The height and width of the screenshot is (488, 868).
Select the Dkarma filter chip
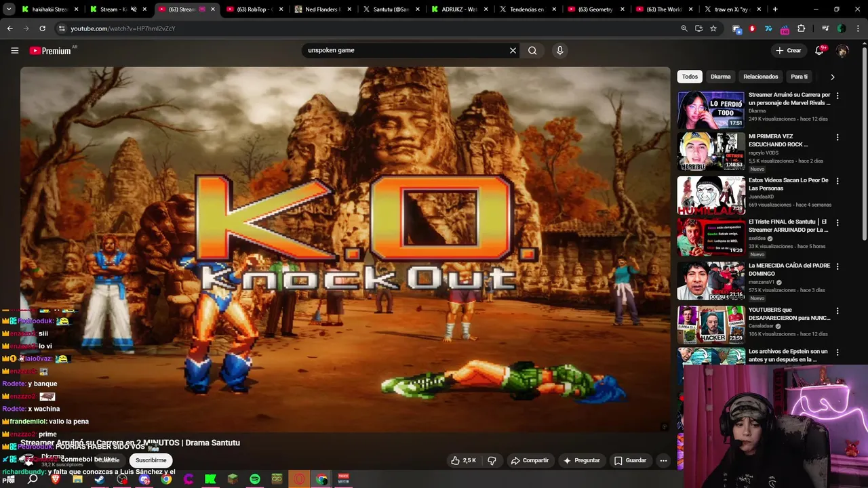point(720,77)
